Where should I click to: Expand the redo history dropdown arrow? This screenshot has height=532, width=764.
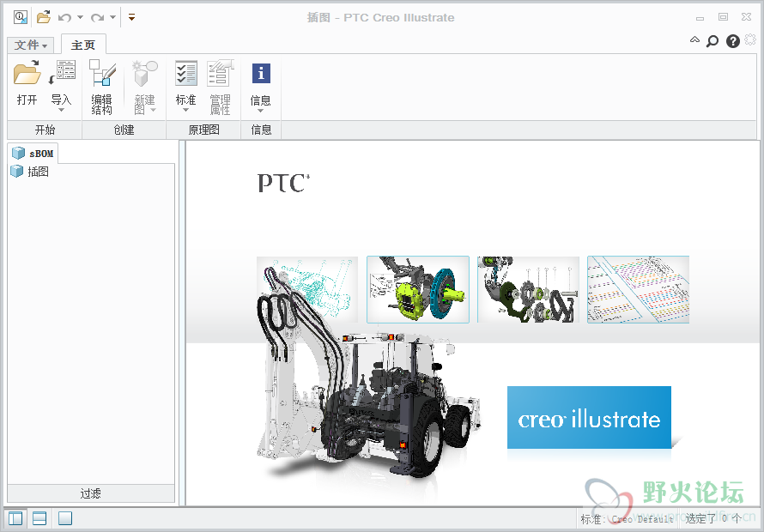point(112,17)
